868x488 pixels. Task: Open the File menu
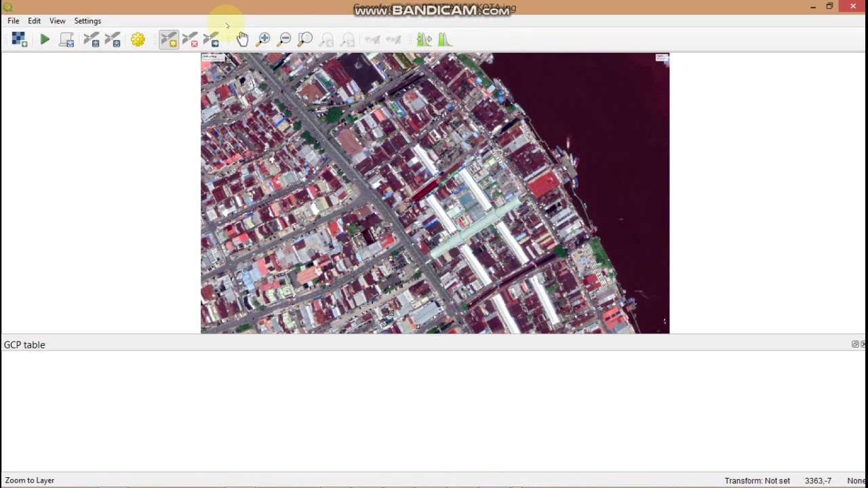pos(14,21)
